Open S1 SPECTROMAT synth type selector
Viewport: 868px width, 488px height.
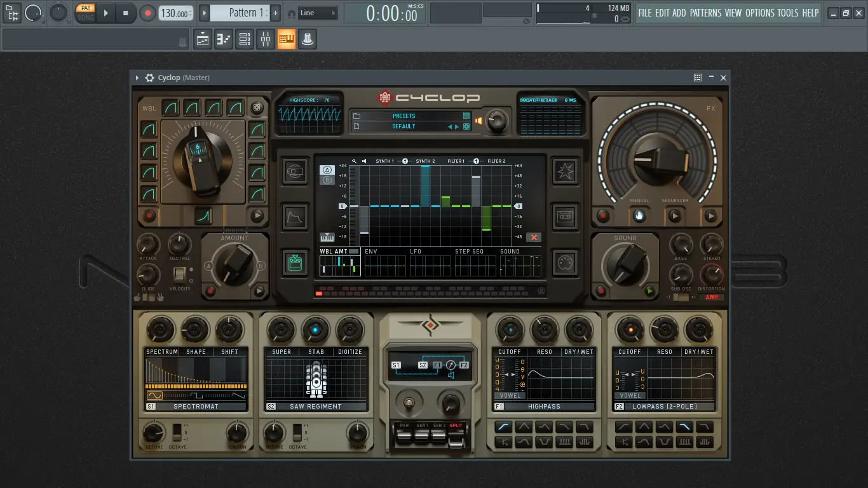pos(196,406)
